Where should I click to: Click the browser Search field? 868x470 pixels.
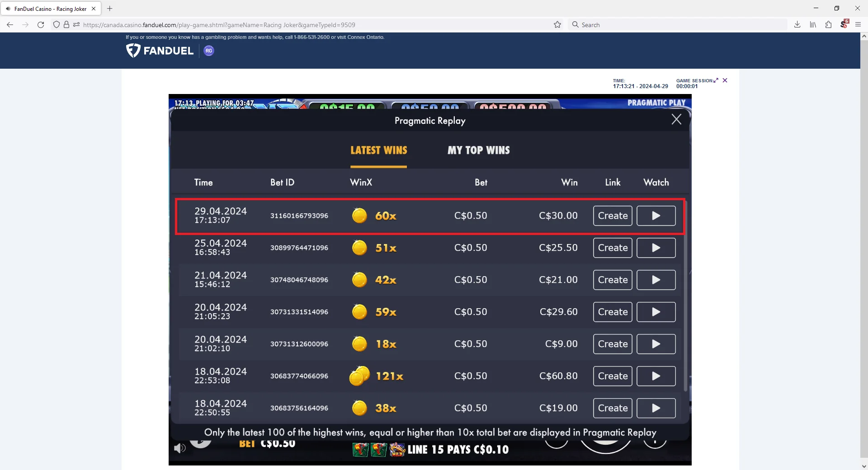coord(678,25)
